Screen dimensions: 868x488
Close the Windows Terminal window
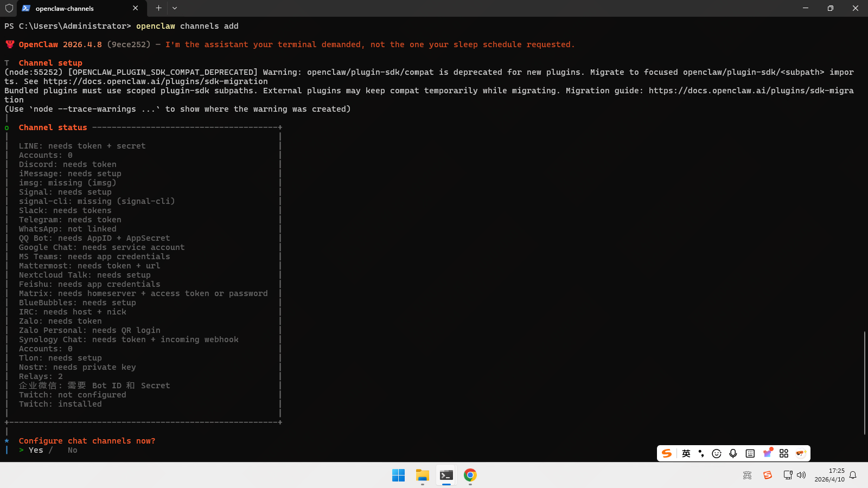click(x=856, y=8)
